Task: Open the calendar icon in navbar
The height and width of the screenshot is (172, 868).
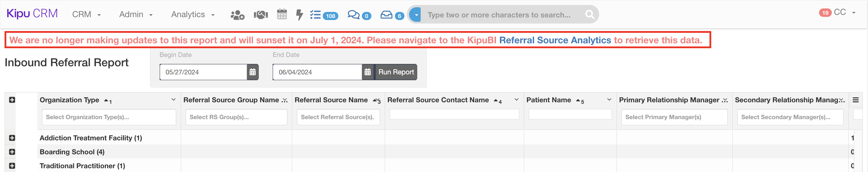Action: coord(282,15)
